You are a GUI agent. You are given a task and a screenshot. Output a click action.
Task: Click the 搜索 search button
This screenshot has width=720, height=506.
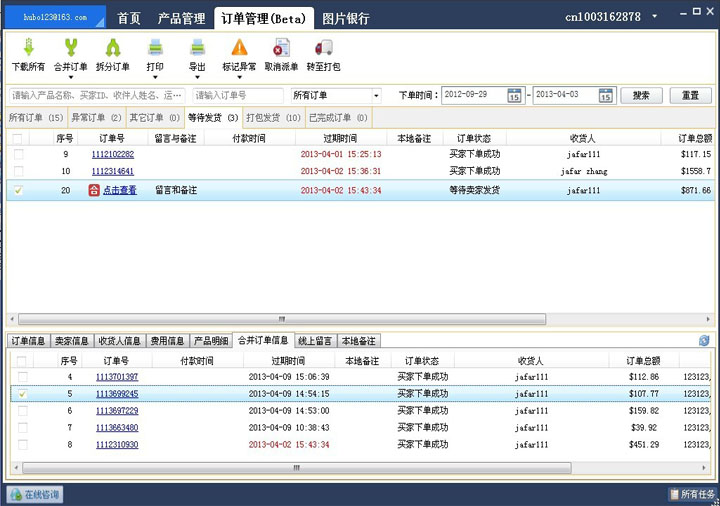click(641, 96)
